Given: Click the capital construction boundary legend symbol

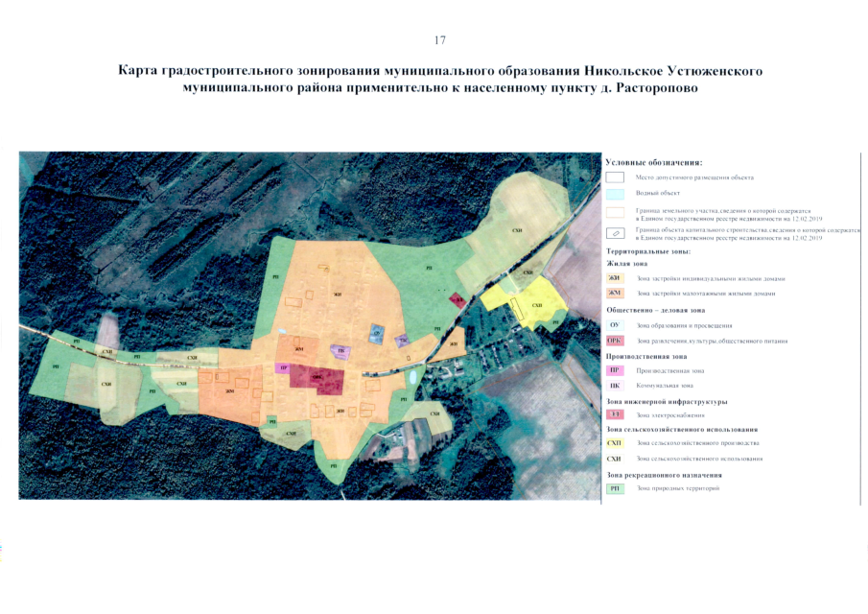Looking at the screenshot, I should (615, 232).
